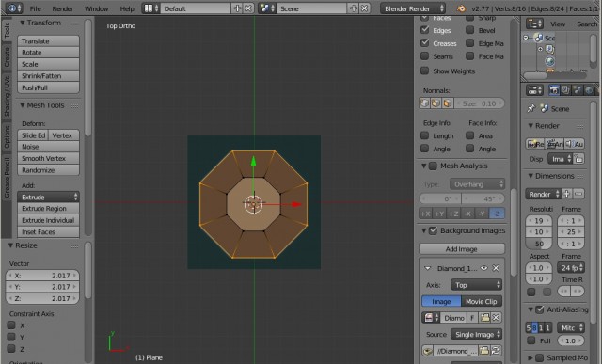The width and height of the screenshot is (602, 364).
Task: Click the Resize vector X value field
Action: tap(42, 276)
